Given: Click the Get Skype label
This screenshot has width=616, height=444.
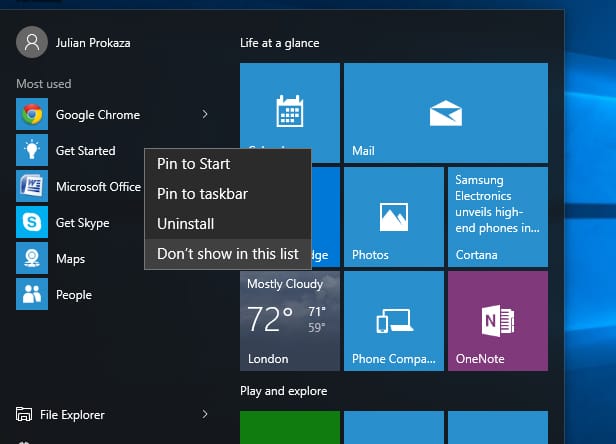Looking at the screenshot, I should pyautogui.click(x=82, y=223).
